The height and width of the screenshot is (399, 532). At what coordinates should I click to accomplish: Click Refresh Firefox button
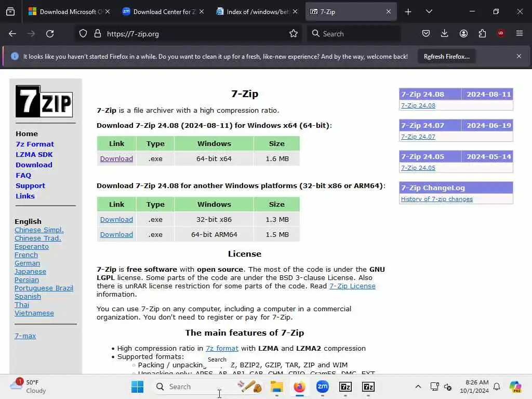coord(446,56)
